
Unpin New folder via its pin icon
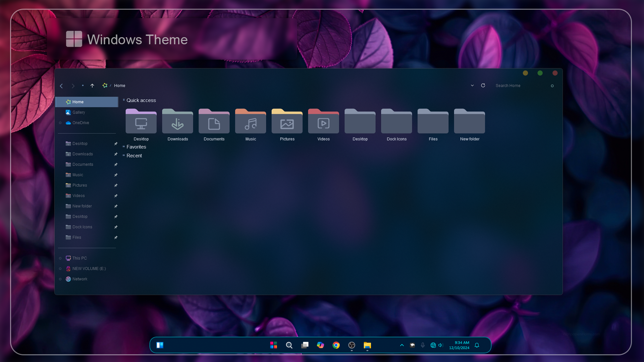(116, 206)
